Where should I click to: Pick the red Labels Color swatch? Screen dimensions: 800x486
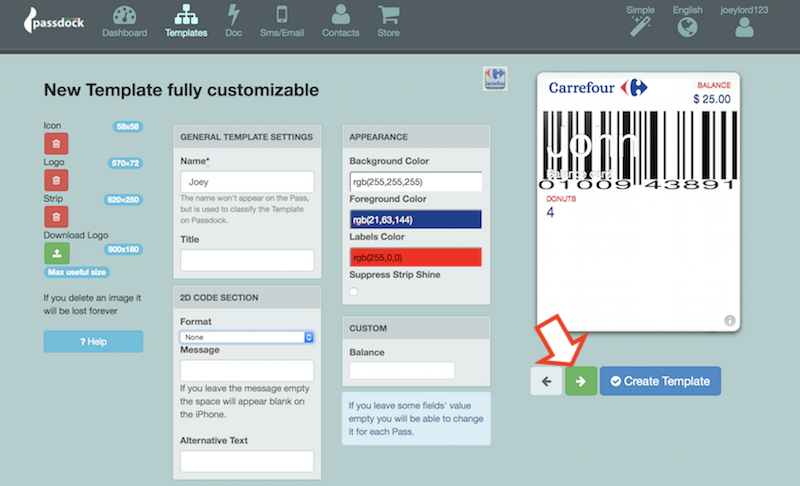click(x=415, y=257)
